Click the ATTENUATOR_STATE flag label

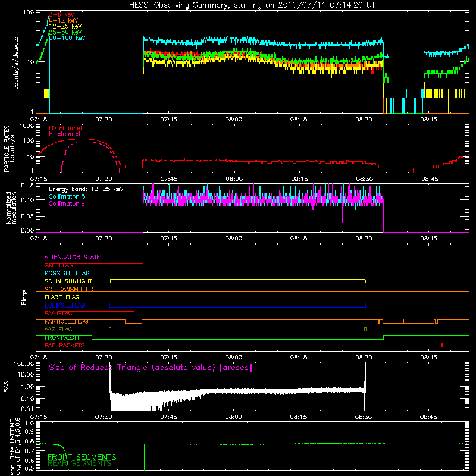coord(72,257)
